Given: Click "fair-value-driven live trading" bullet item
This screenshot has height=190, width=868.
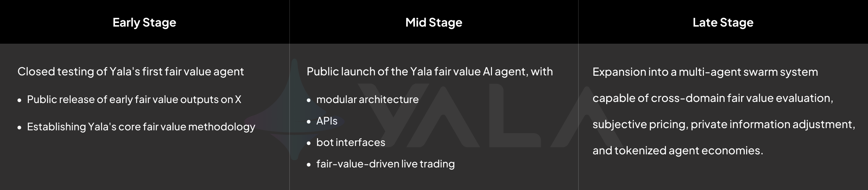Looking at the screenshot, I should point(385,164).
